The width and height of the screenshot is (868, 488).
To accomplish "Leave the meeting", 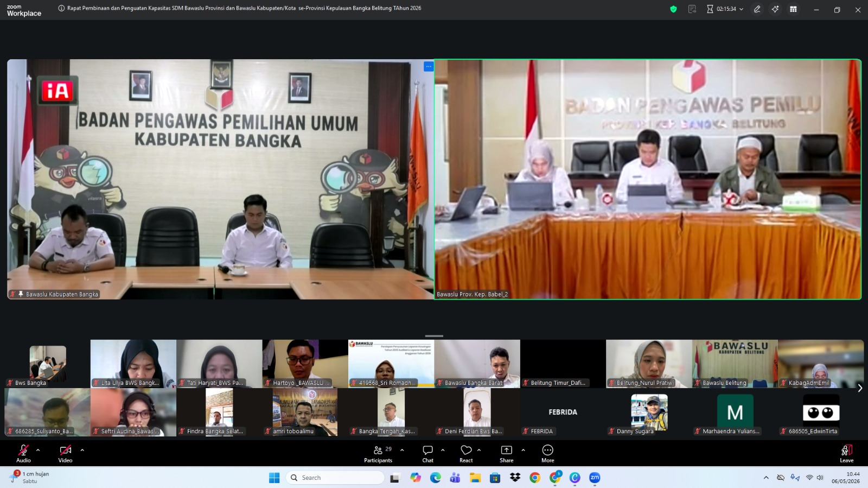I will point(846,453).
